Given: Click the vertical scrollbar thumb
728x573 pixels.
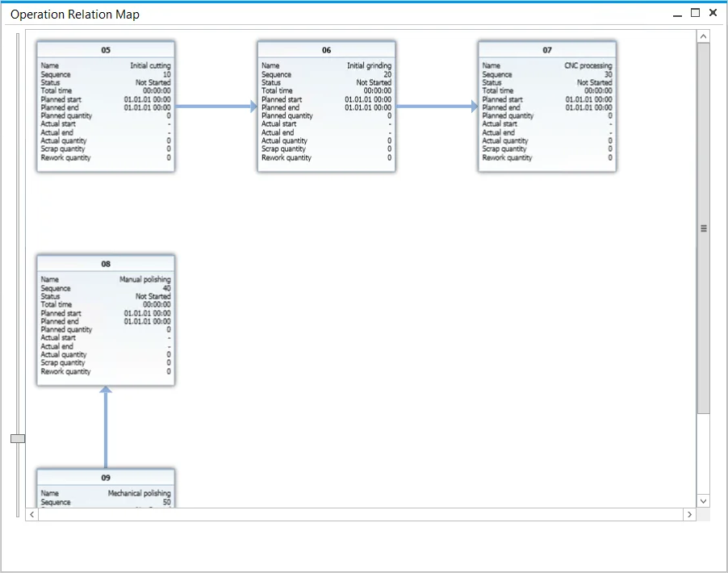Looking at the screenshot, I should tap(703, 228).
